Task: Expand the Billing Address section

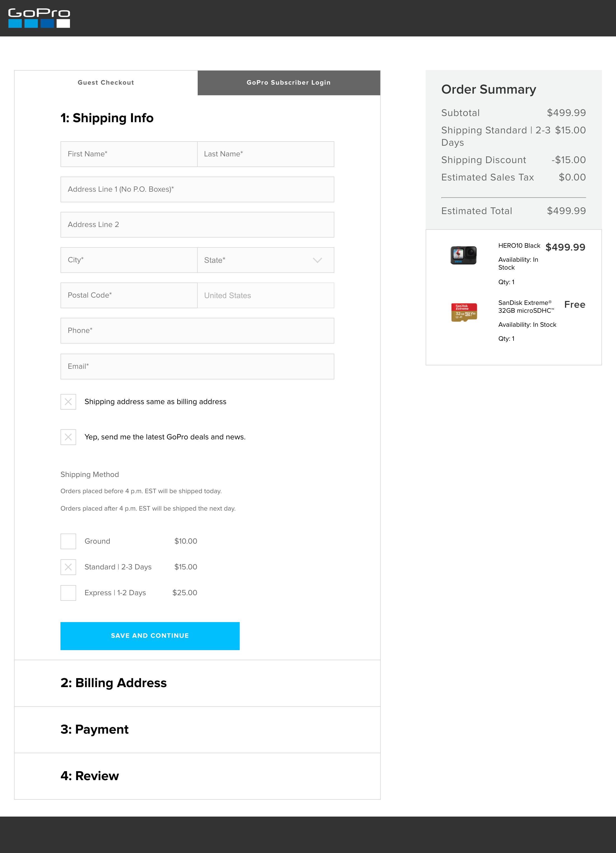Action: [113, 683]
